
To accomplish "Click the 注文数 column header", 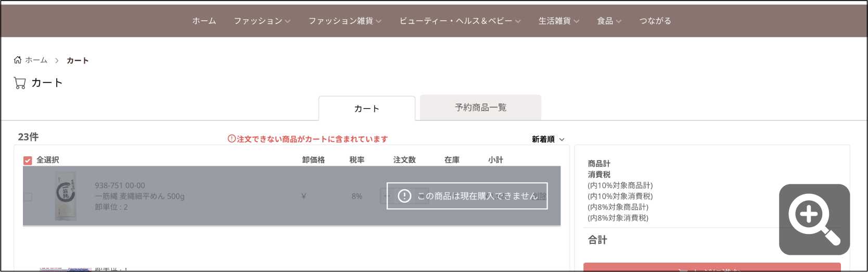I will pyautogui.click(x=404, y=160).
